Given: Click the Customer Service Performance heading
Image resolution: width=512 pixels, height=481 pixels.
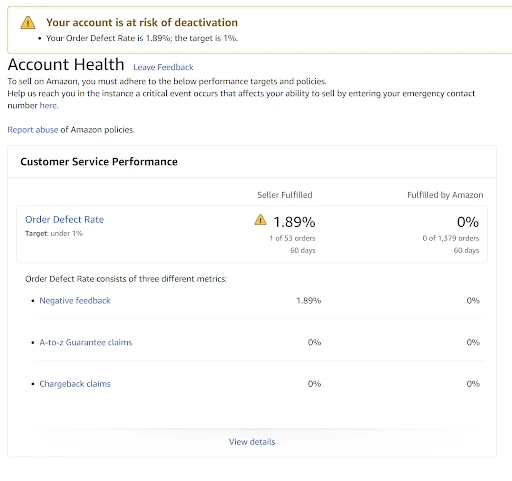Looking at the screenshot, I should 99,161.
